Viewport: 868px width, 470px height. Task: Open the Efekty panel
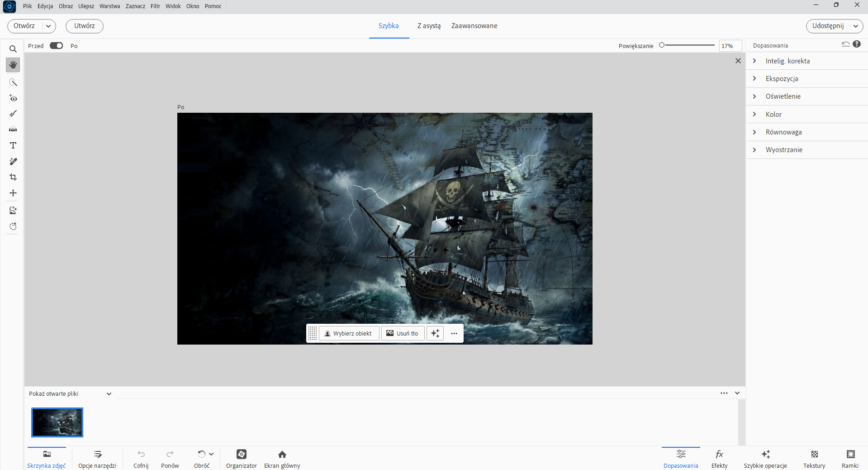click(720, 459)
